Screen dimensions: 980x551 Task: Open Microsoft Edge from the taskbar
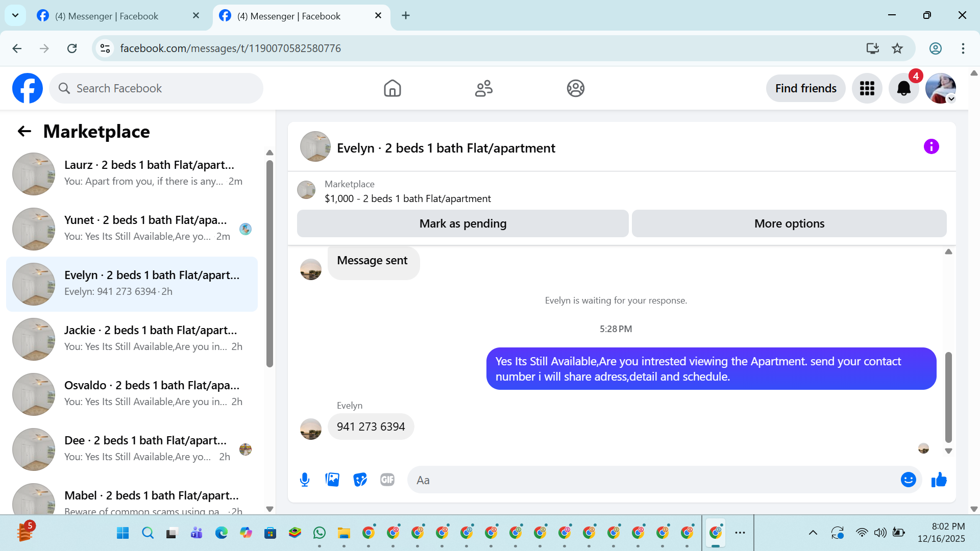pyautogui.click(x=221, y=533)
